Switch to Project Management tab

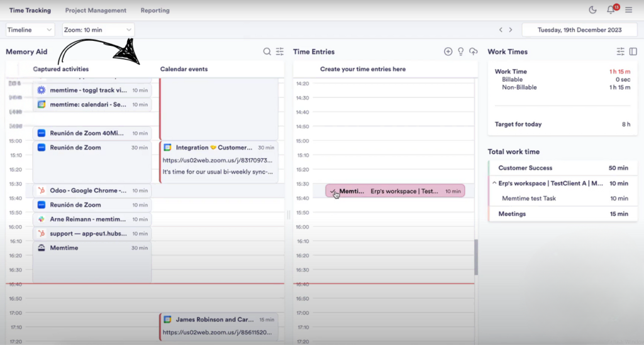point(96,11)
